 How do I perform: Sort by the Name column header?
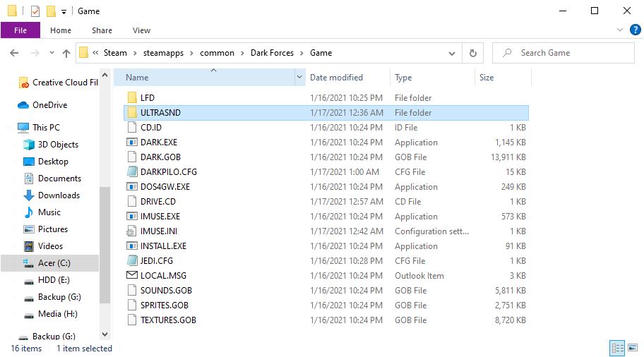point(205,78)
